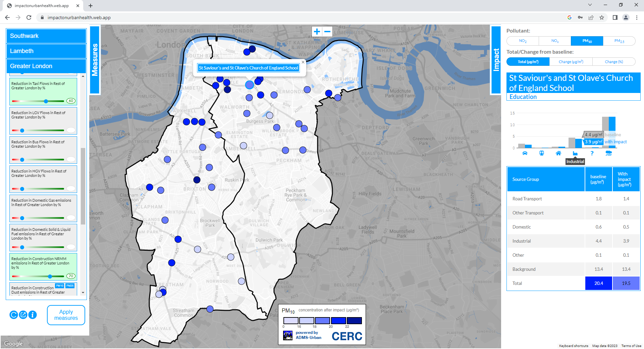Click the Google icon in the address bar

(x=570, y=17)
